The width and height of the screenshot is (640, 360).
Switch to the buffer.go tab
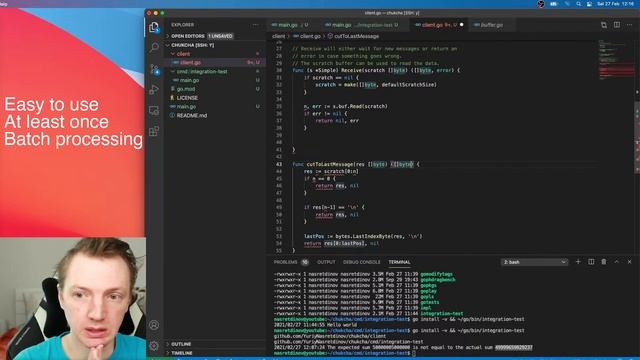(x=492, y=25)
